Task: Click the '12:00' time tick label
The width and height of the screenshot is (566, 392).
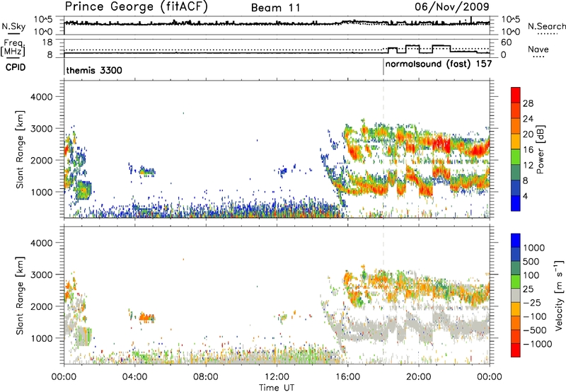Action: pos(277,377)
